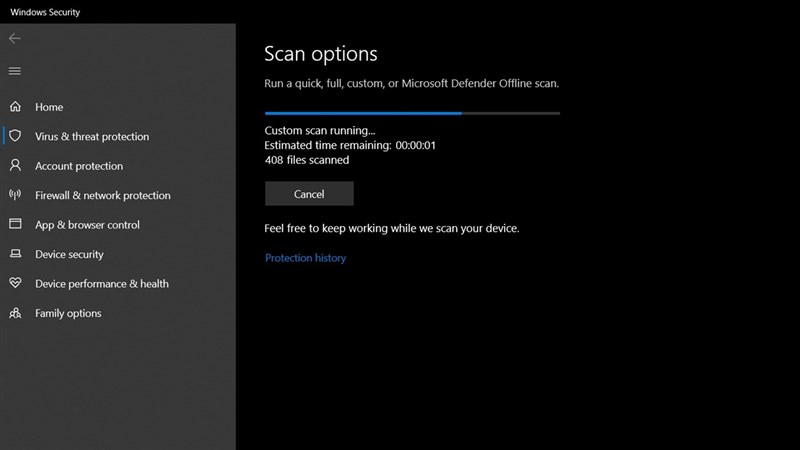Click the family people icon
800x450 pixels.
click(x=15, y=313)
